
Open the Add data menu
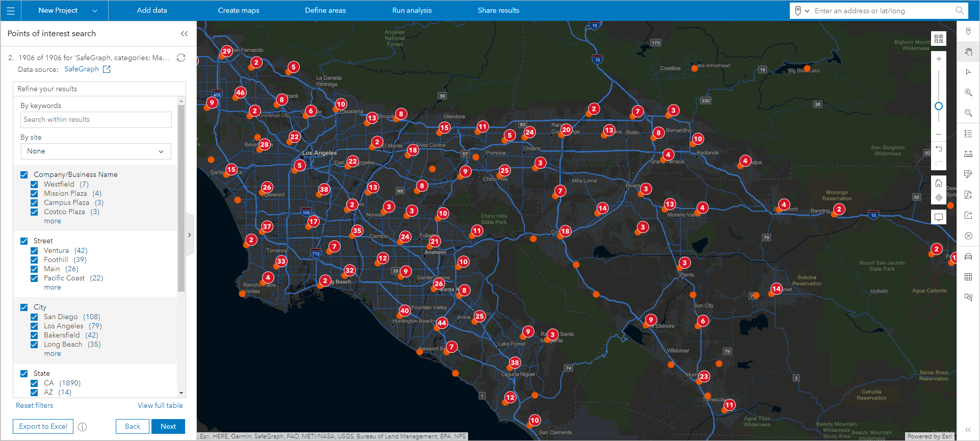(152, 11)
